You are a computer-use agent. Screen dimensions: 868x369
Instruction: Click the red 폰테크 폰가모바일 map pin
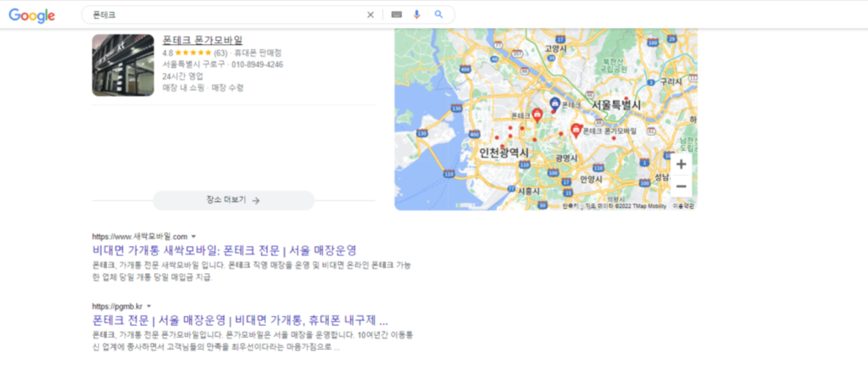point(576,131)
